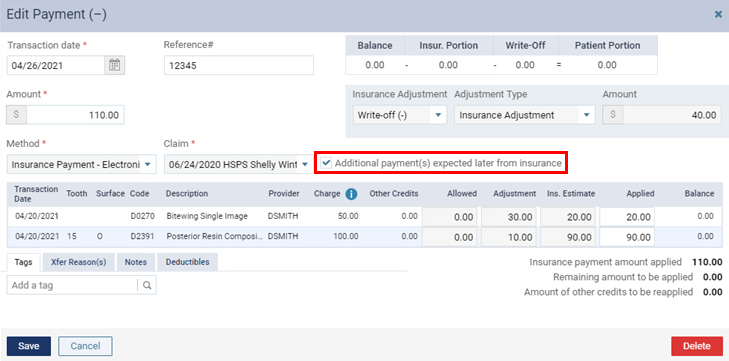This screenshot has width=729, height=361.
Task: Click the dollar sign beside Amount
Action: tap(16, 115)
